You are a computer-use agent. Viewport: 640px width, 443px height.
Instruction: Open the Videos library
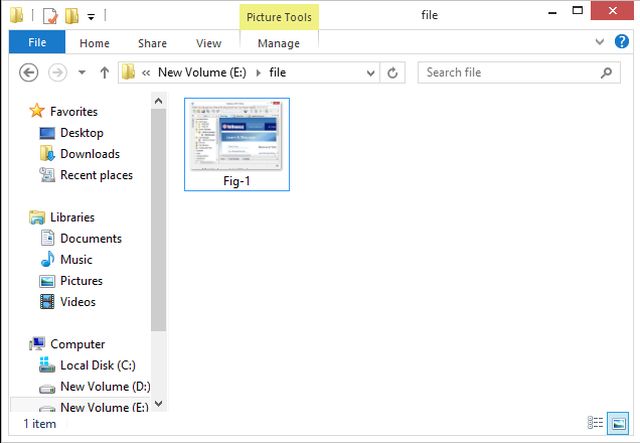[x=78, y=302]
